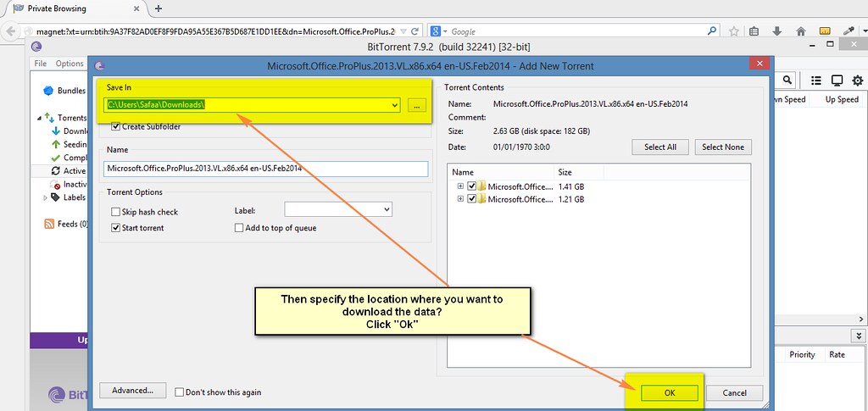Open the browser downloads arrow
This screenshot has height=411, width=868.
776,31
